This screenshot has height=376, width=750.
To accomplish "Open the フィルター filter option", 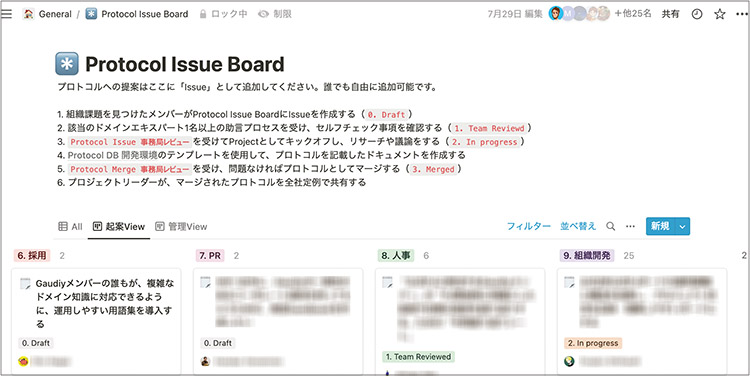I will point(529,226).
